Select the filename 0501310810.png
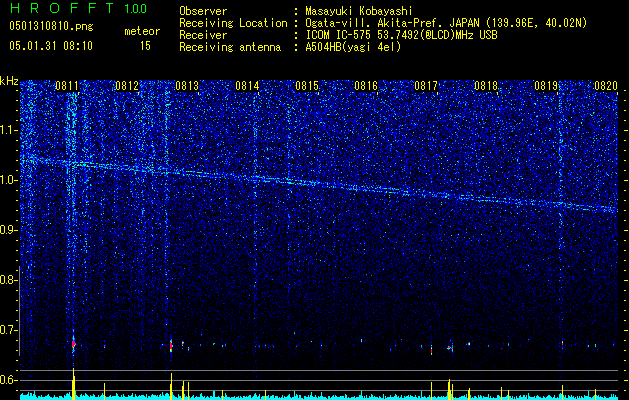Viewport: 629px width, 400px height. [x=51, y=27]
